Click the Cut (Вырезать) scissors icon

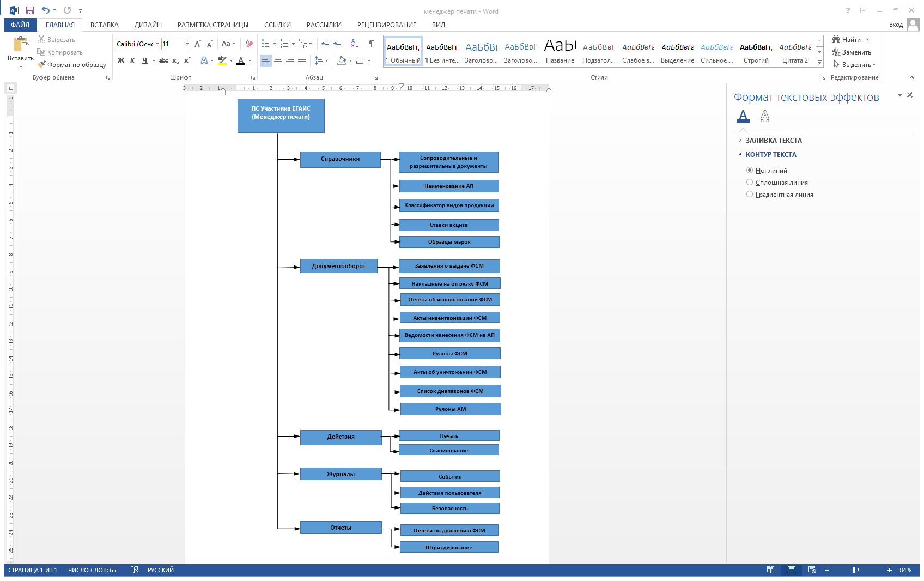pos(41,39)
